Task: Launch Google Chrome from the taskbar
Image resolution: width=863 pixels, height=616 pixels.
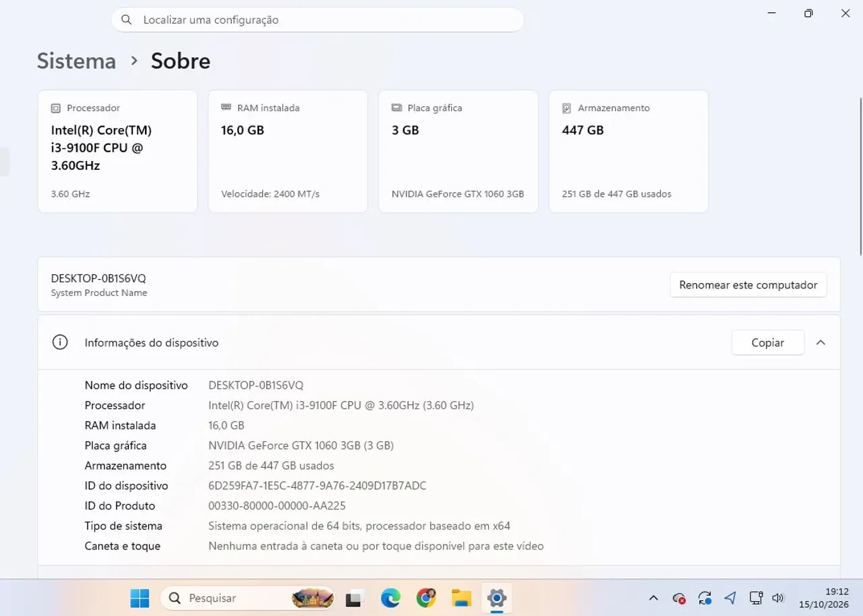Action: point(426,598)
